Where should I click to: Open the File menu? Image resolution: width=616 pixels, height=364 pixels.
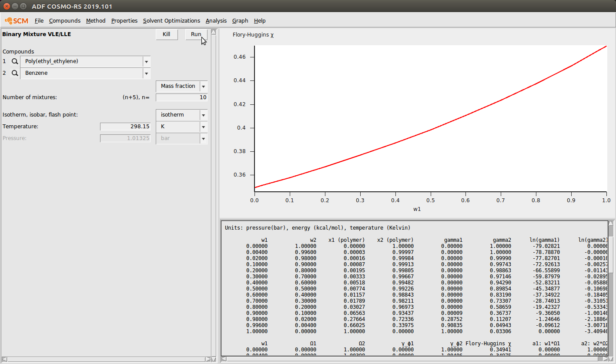39,21
